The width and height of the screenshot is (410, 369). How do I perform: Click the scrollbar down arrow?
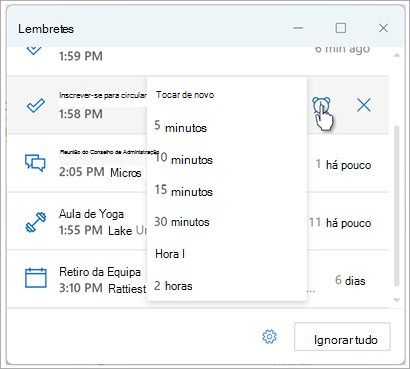tap(396, 300)
